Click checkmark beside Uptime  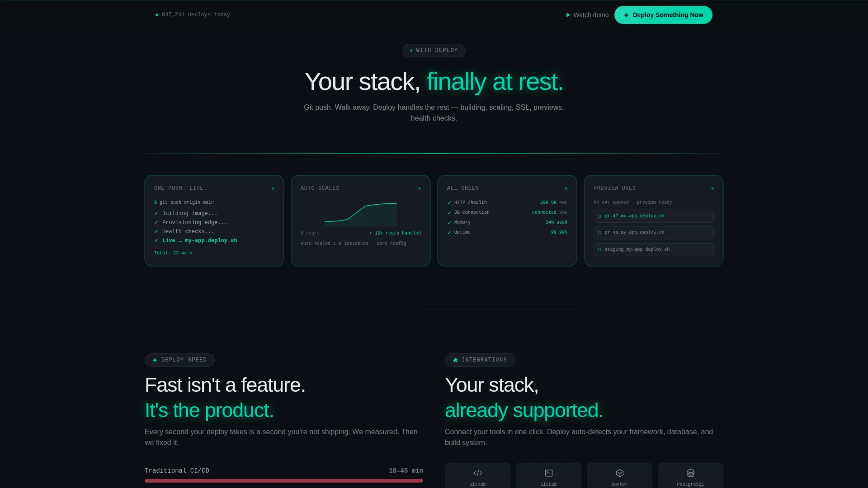449,233
